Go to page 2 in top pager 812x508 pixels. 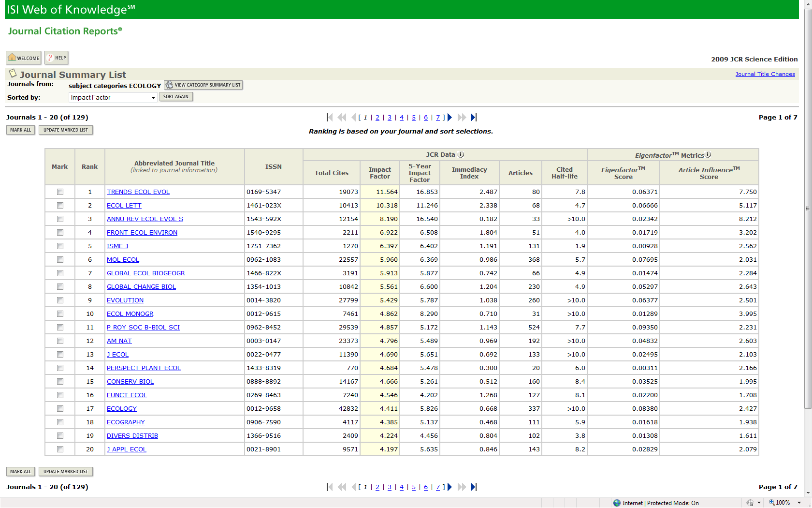pyautogui.click(x=377, y=118)
